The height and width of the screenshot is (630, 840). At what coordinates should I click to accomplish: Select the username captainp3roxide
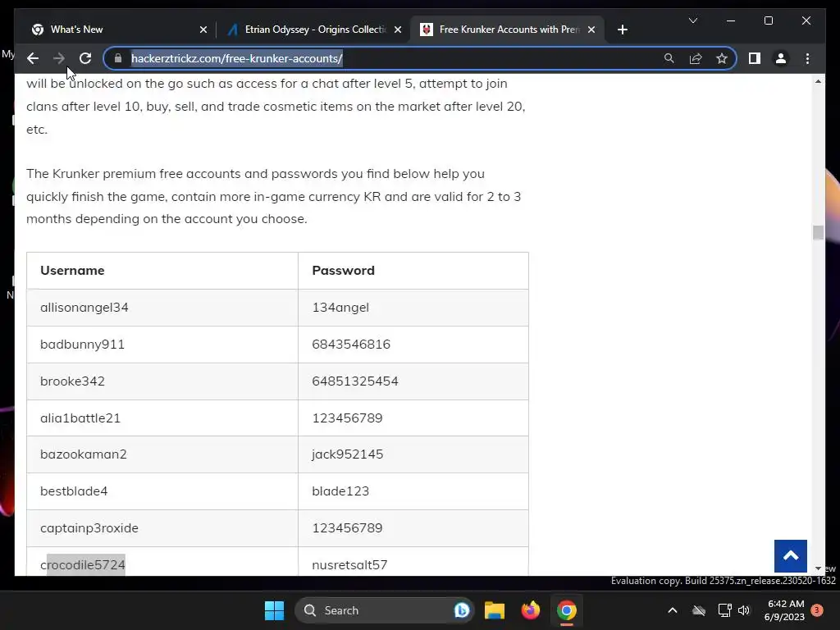(x=89, y=528)
